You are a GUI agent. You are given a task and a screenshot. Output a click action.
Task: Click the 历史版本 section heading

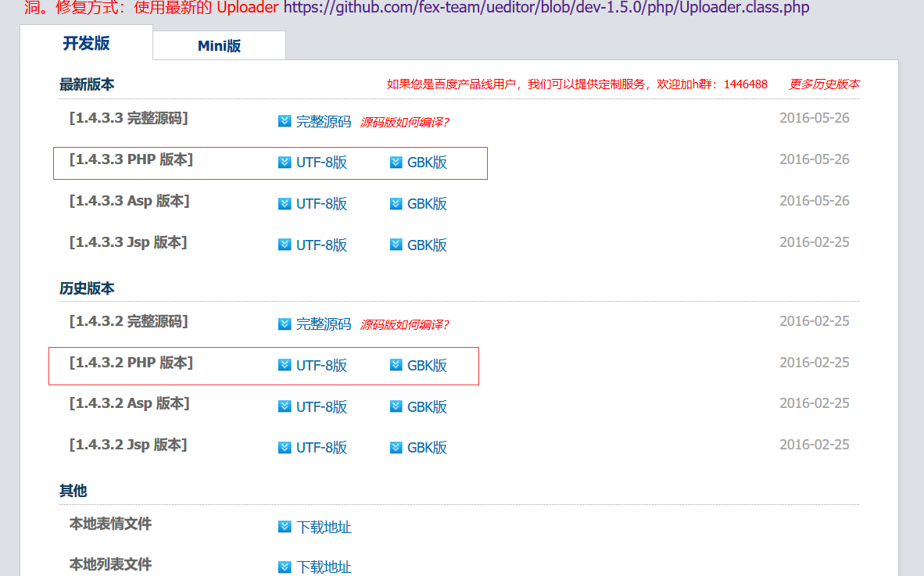pyautogui.click(x=87, y=288)
